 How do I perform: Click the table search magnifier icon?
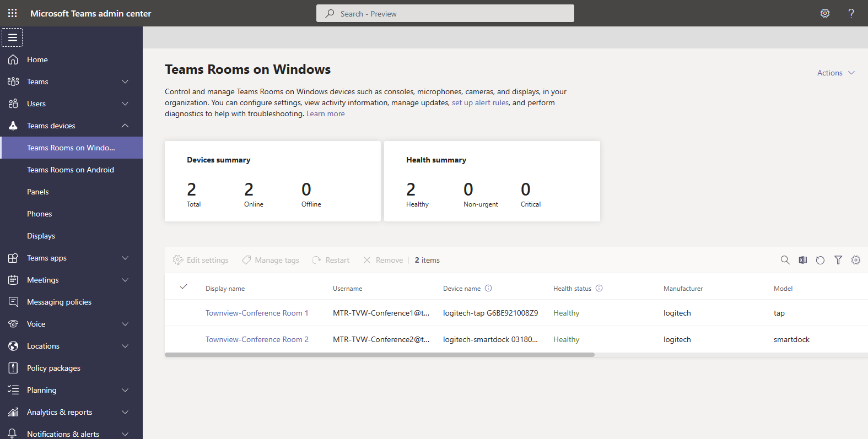tap(785, 260)
